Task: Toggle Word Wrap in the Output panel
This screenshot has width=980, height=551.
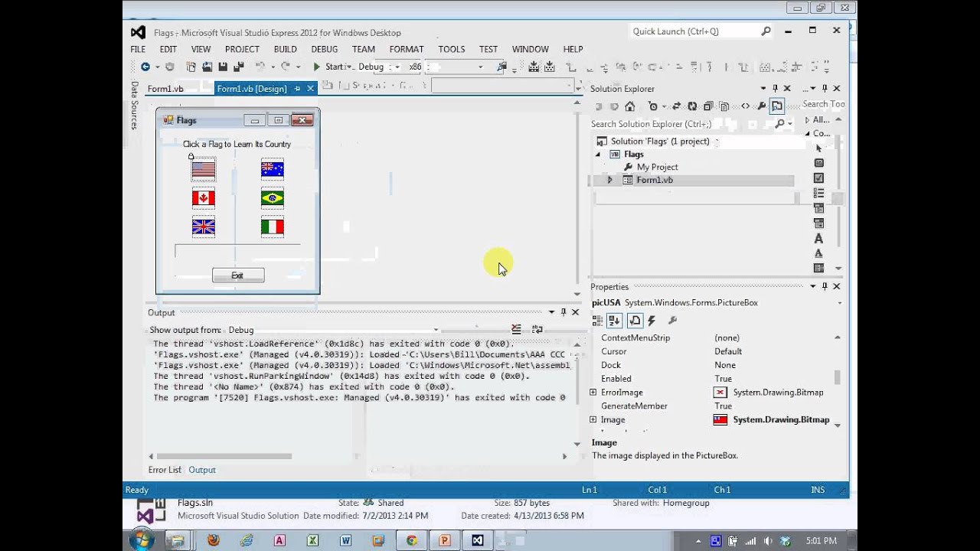Action: [537, 330]
